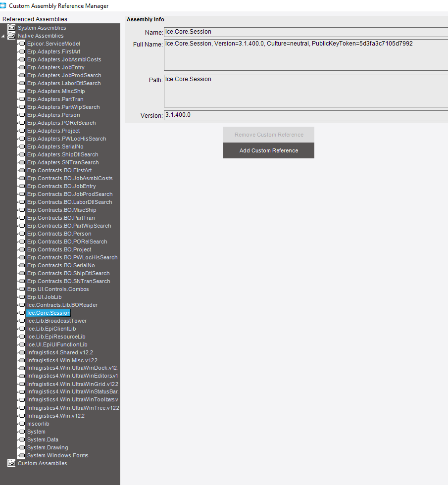Screen dimensions: 448x485
Task: Select Erp.Contracts.BO.JobProdSearch assembly
Action: pyautogui.click(x=70, y=194)
